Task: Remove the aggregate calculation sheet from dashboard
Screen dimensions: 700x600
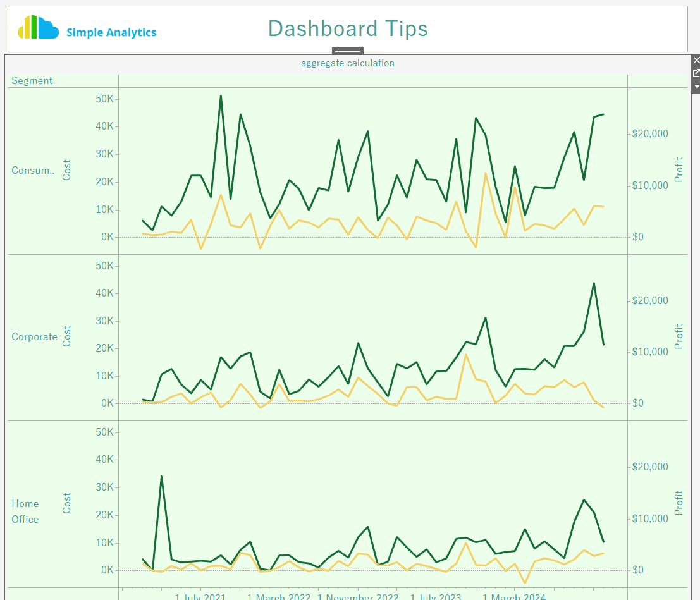Action: [x=696, y=60]
